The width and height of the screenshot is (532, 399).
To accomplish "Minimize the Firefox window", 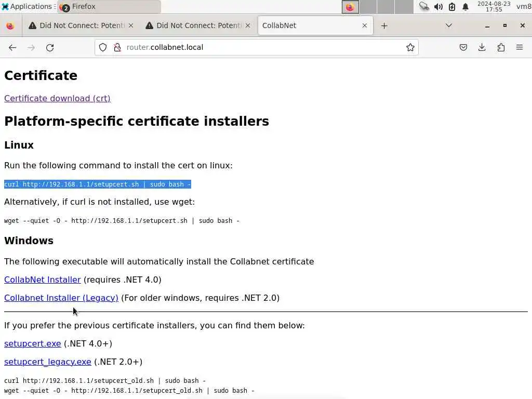I will click(487, 26).
